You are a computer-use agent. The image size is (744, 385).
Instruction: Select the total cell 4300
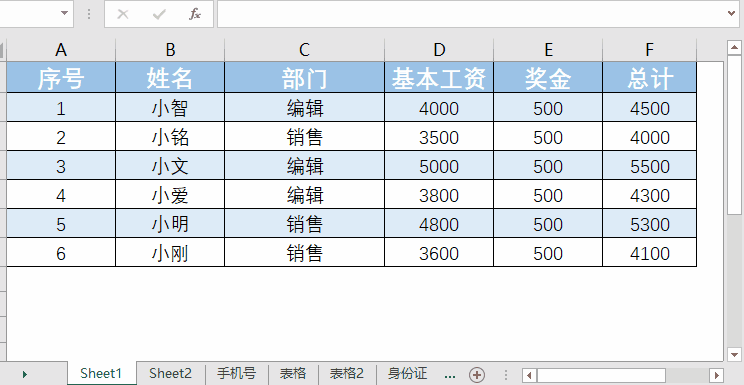coord(650,195)
